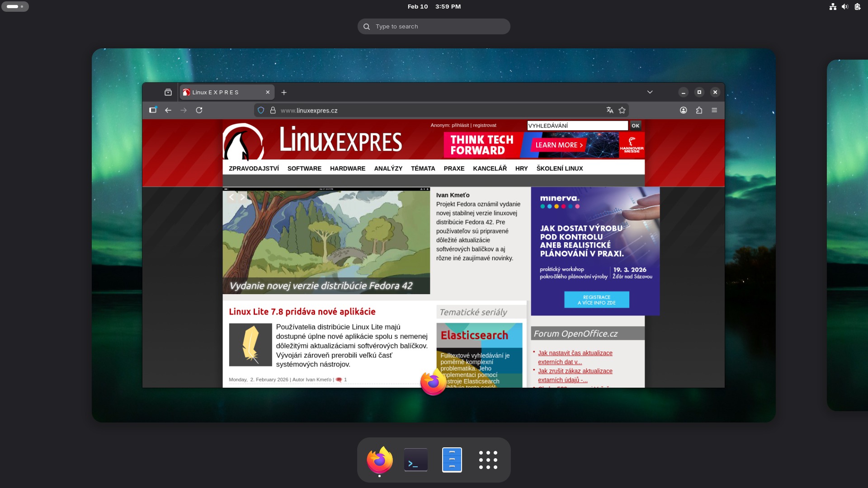Open Firefox account profile icon
868x488 pixels.
(684, 110)
